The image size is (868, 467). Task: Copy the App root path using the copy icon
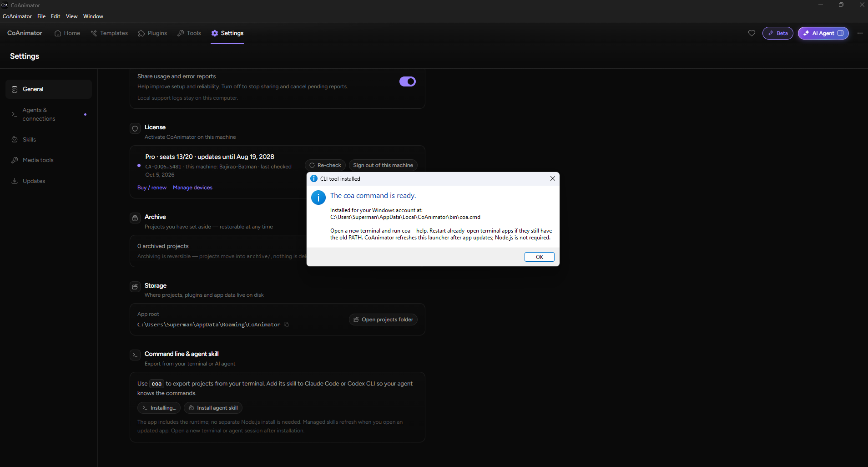coord(287,325)
